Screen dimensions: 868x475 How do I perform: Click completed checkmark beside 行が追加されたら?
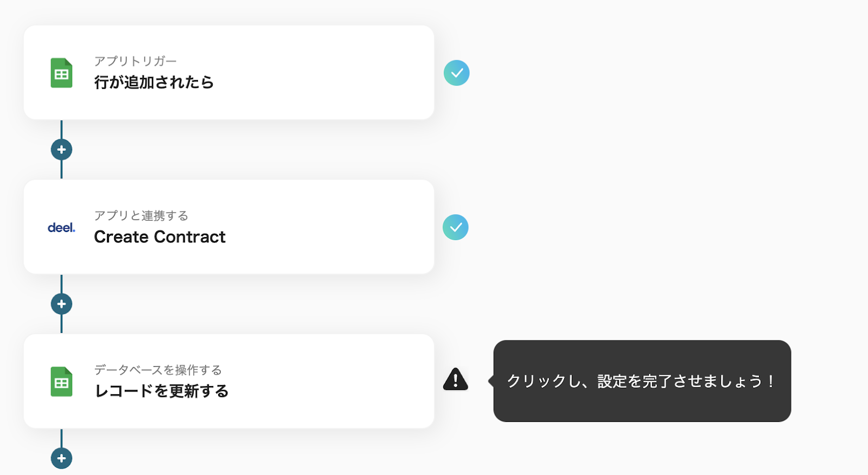coord(457,73)
